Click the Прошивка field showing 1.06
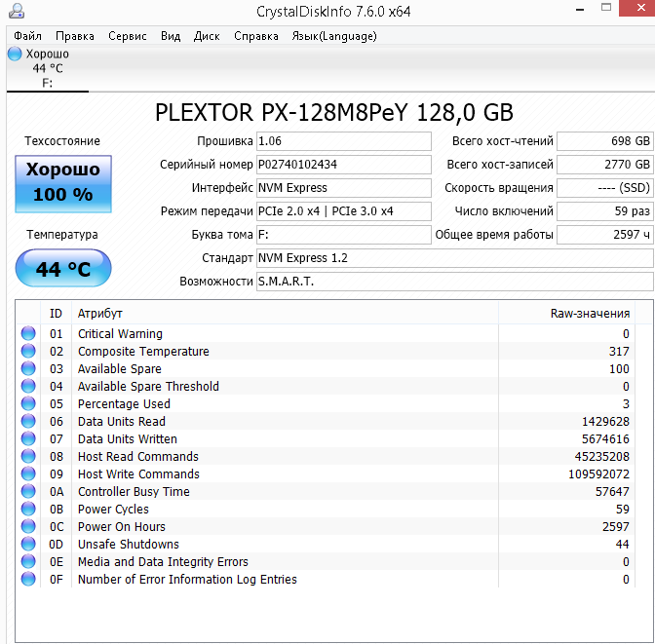This screenshot has width=655, height=644. pos(344,141)
